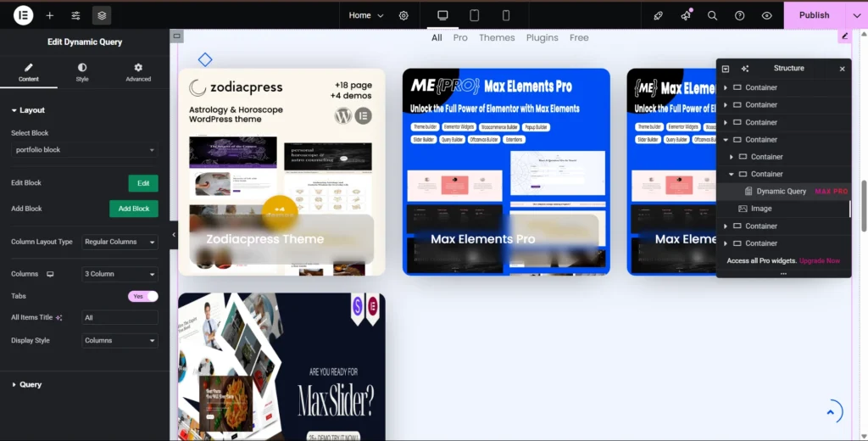The width and height of the screenshot is (868, 441).
Task: Click the Structure panel dock icon
Action: pos(726,69)
